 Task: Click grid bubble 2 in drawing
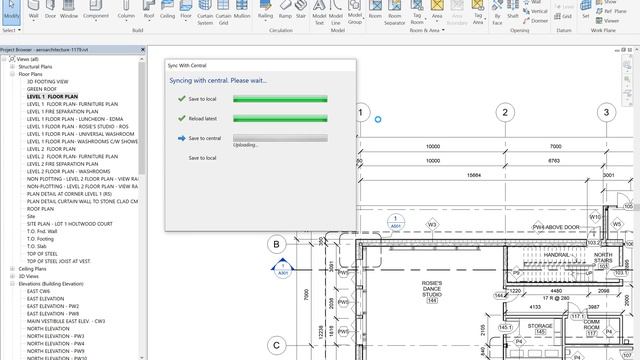pos(505,112)
